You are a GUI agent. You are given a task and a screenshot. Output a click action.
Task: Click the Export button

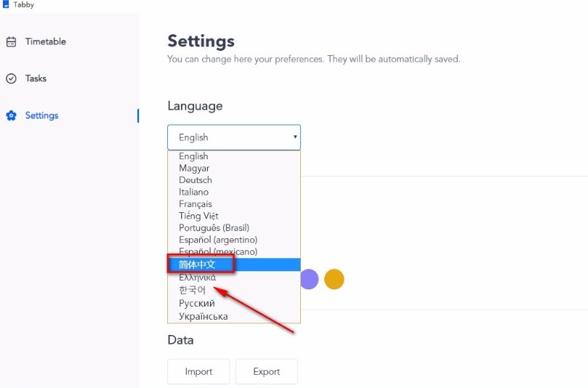click(267, 371)
